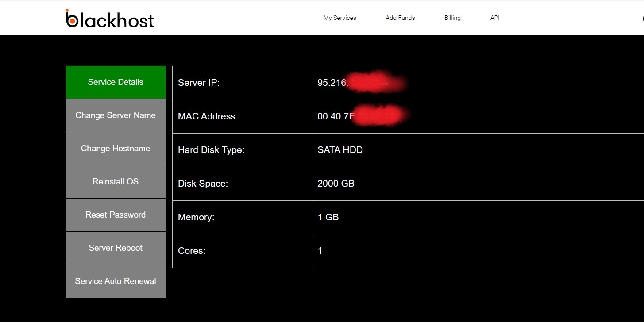Click the 1 GB memory value
Viewport: 644px width, 322px height.
[328, 217]
